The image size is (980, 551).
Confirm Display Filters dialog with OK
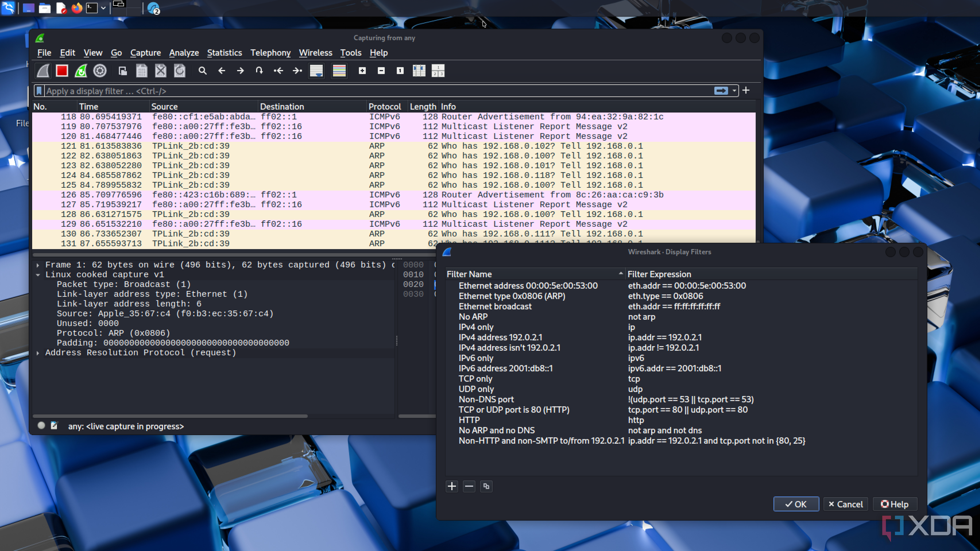pos(796,504)
